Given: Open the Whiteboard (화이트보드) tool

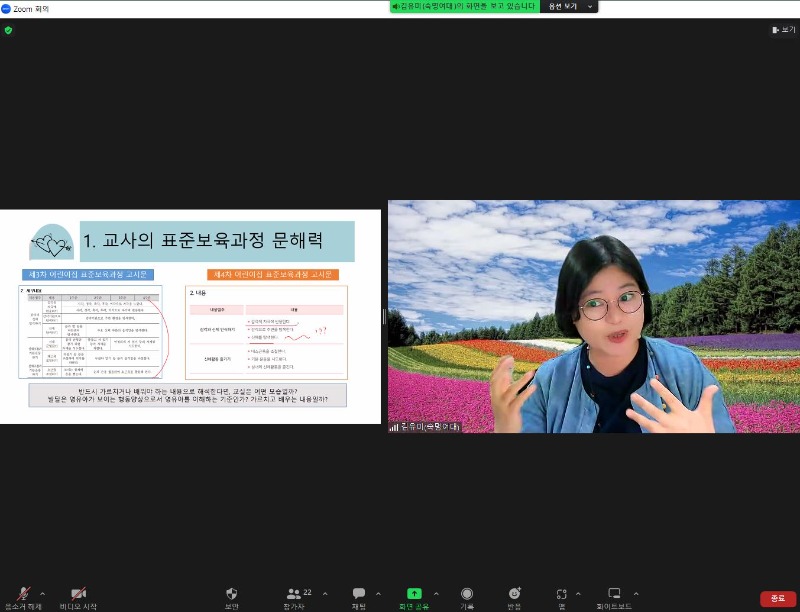Looking at the screenshot, I should pyautogui.click(x=614, y=594).
